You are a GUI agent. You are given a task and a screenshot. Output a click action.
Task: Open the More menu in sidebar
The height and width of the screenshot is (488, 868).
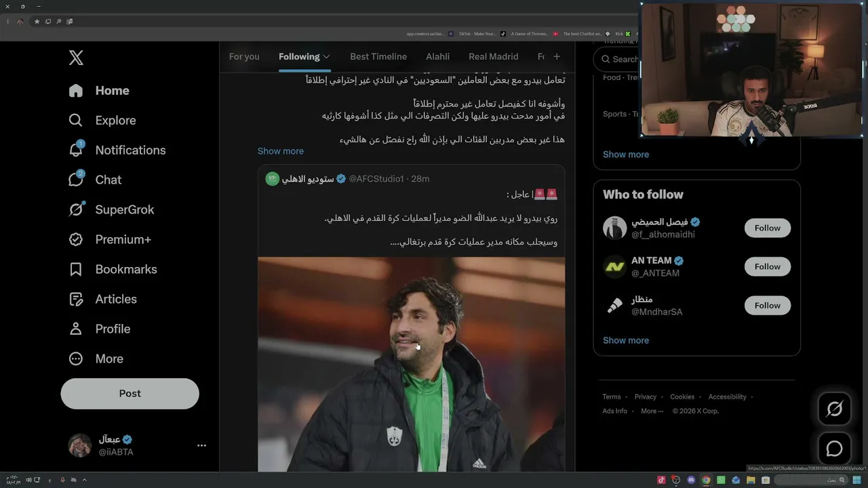96,359
